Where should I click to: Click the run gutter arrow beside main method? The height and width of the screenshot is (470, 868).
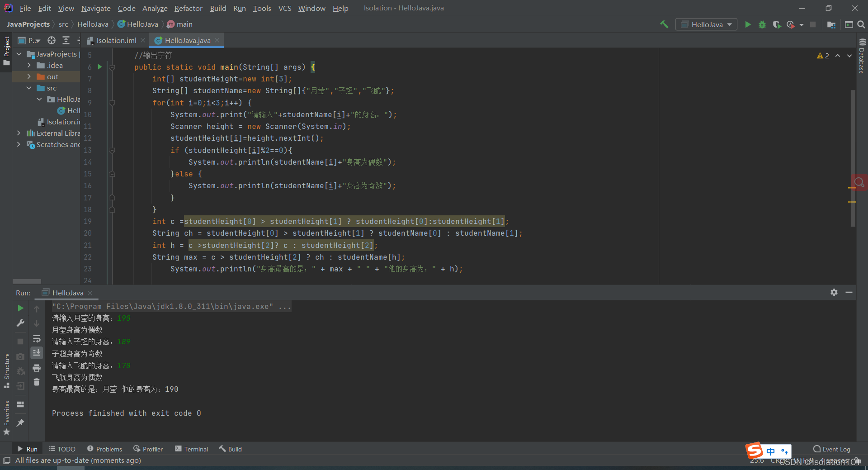click(x=99, y=67)
